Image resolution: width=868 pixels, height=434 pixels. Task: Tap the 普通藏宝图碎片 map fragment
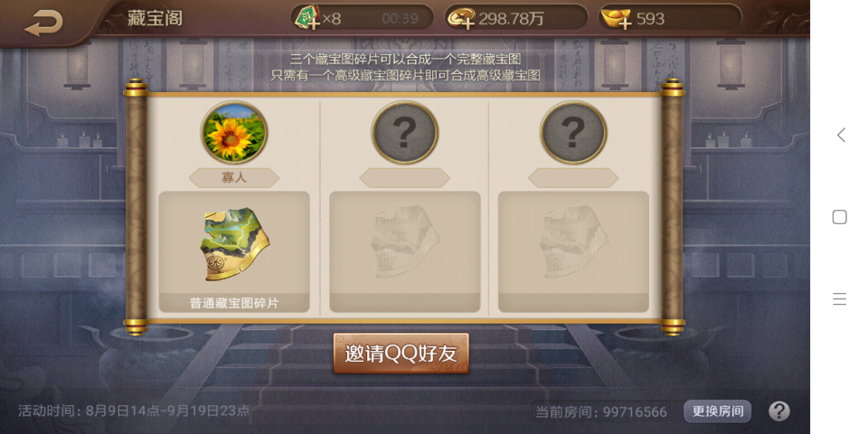click(234, 252)
